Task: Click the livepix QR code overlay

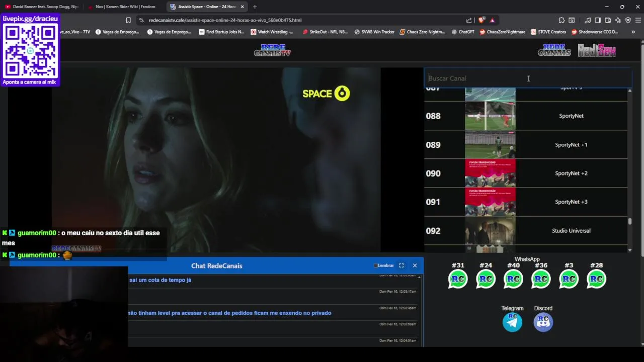Action: pos(30,50)
